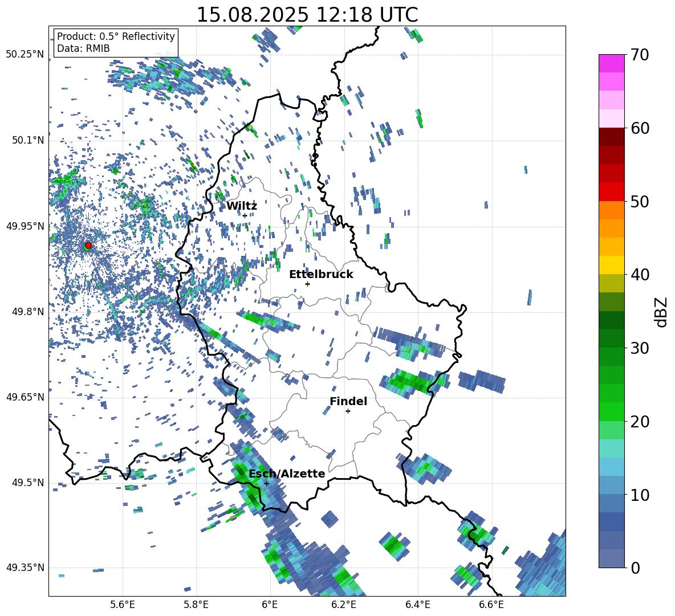Click the red radar site marker
Viewport: 675px width, 616px height.
[88, 245]
